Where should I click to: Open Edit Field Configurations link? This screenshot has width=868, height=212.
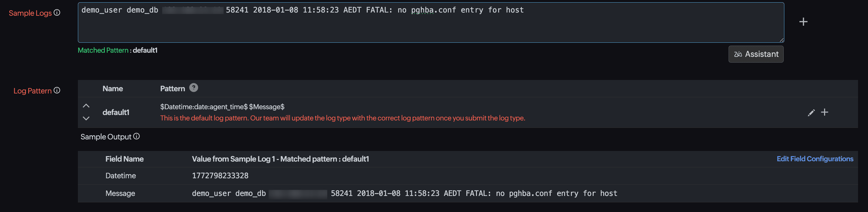pyautogui.click(x=815, y=159)
